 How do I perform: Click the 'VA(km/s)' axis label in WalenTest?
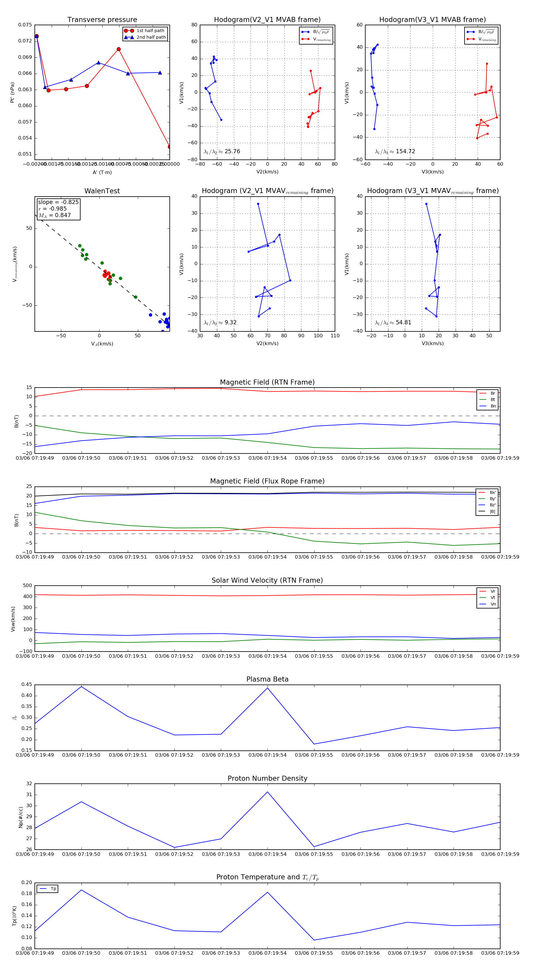(102, 344)
